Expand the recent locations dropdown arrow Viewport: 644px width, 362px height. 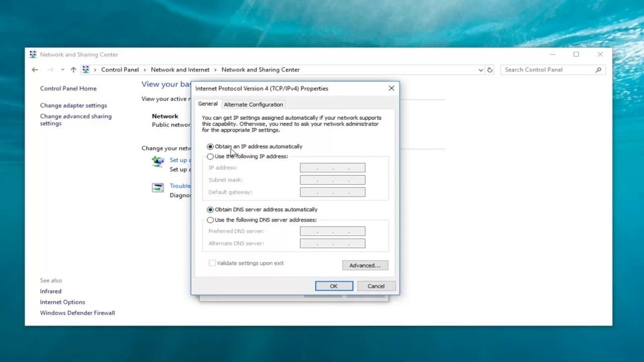coord(62,70)
